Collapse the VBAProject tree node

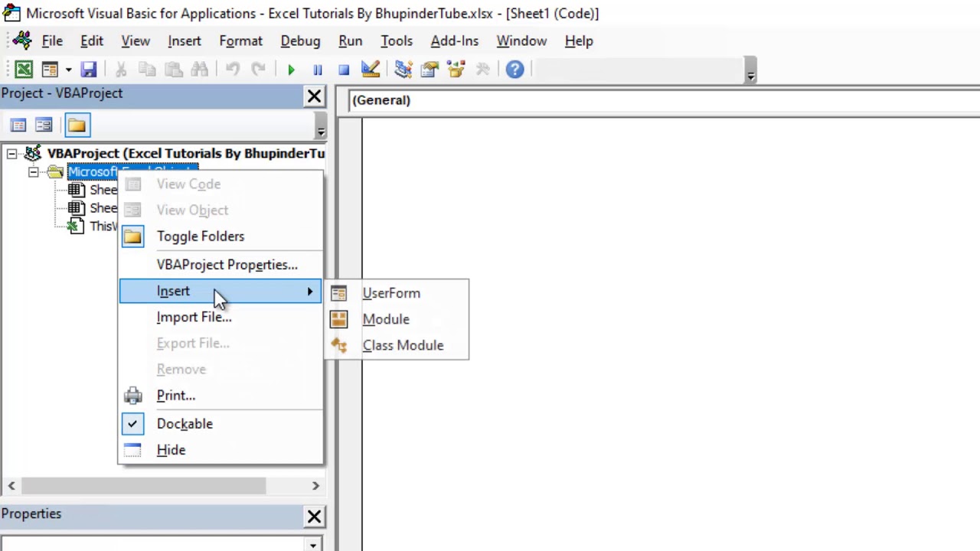[11, 154]
